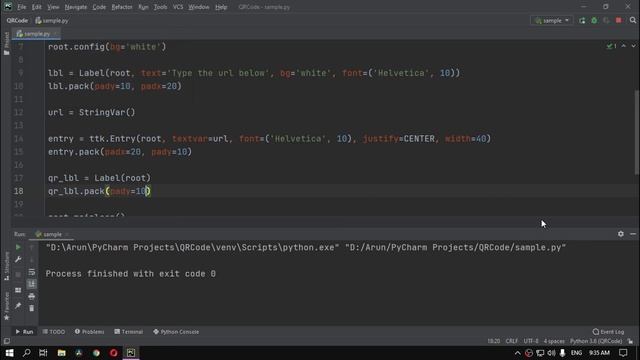The height and width of the screenshot is (360, 640).
Task: Go to next highlighted problem arrow
Action: (x=633, y=46)
